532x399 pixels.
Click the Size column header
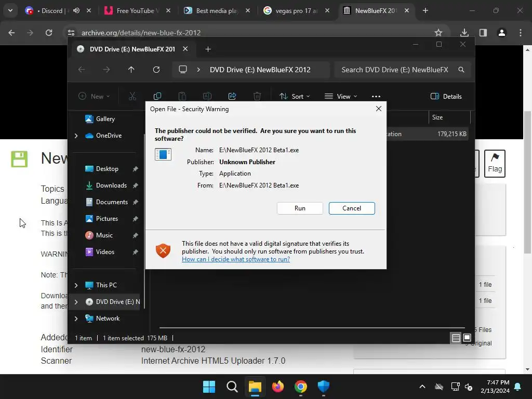point(449,117)
